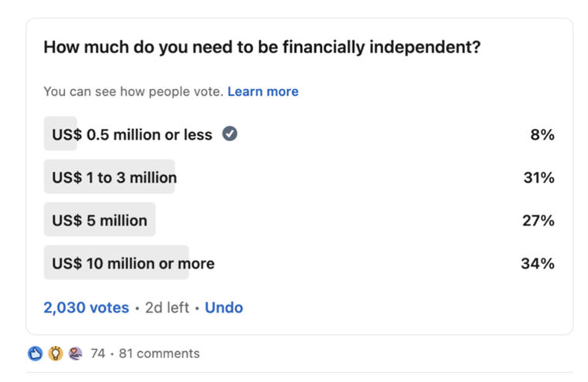Click the checkmark icon beside 0.5 million
Image resolution: width=588 pixels, height=382 pixels.
(229, 134)
